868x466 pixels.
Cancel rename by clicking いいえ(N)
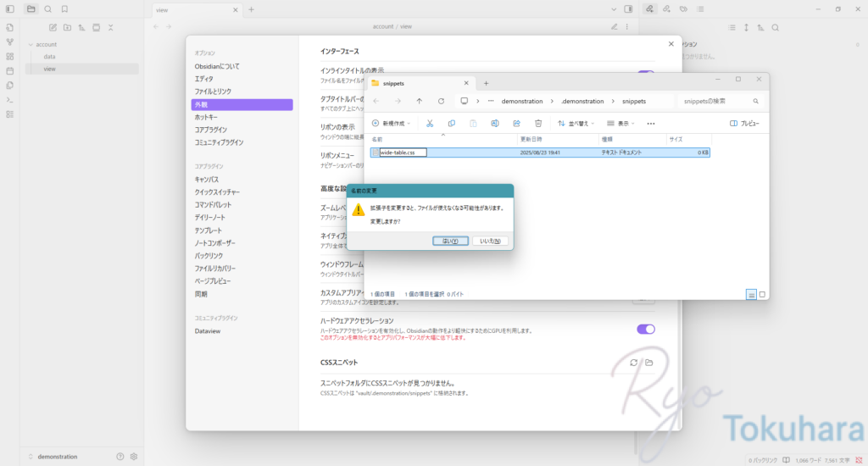[490, 241]
